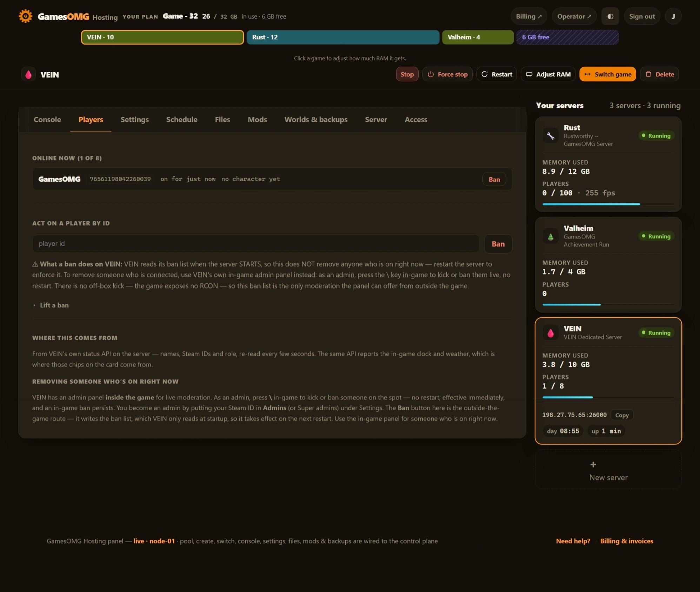Click the up 1 min chip

coord(606,431)
